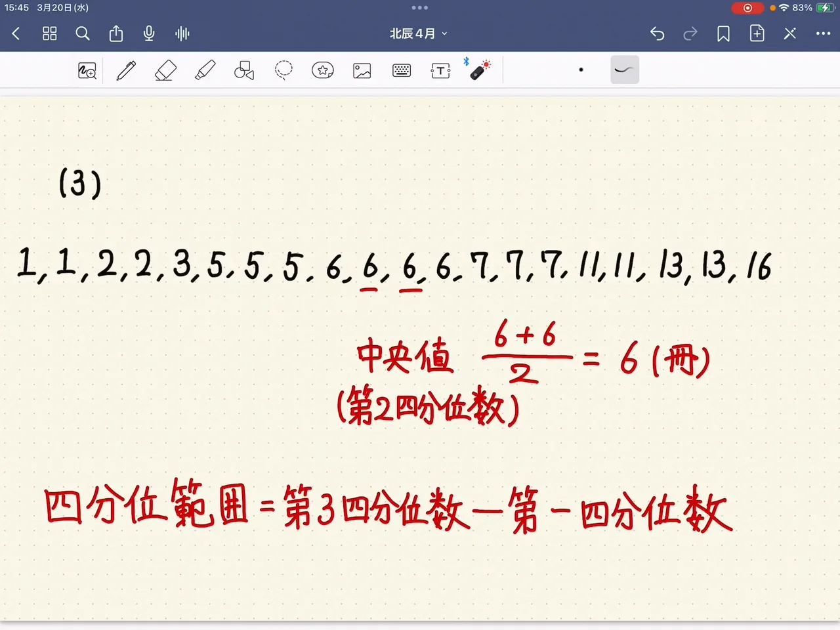Tap the battery 83% status indicator

[x=812, y=8]
